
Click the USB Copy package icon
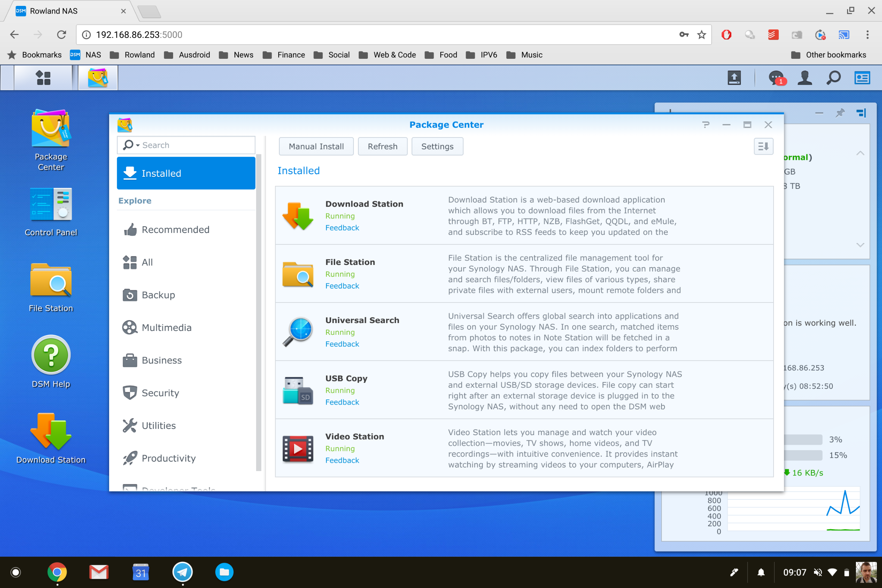(298, 390)
